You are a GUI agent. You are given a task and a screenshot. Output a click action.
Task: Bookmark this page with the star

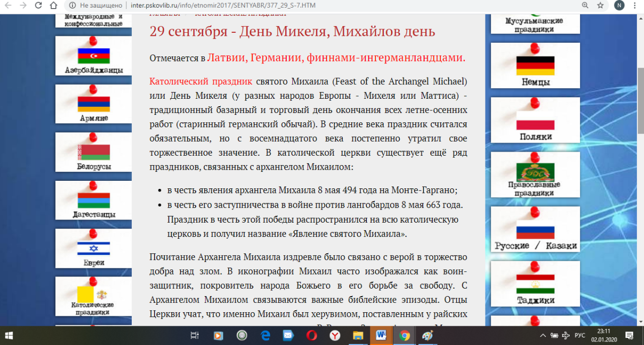(x=600, y=6)
